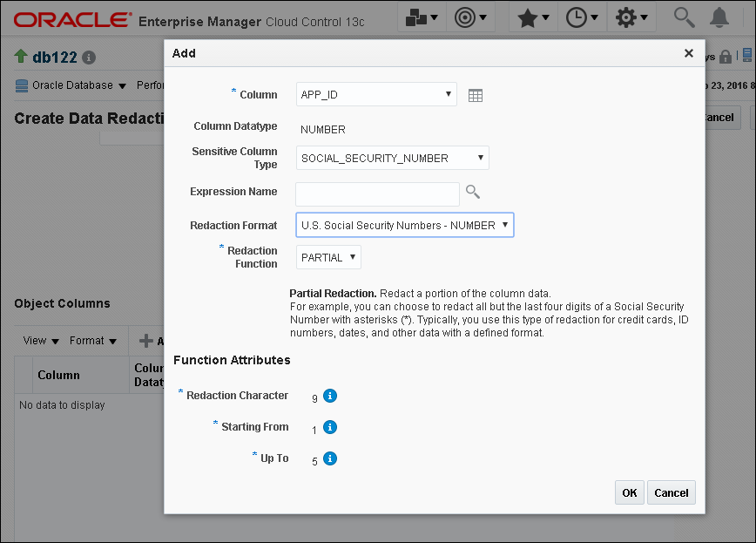Click OK to add the column
Screen dimensions: 756x543
pyautogui.click(x=630, y=492)
